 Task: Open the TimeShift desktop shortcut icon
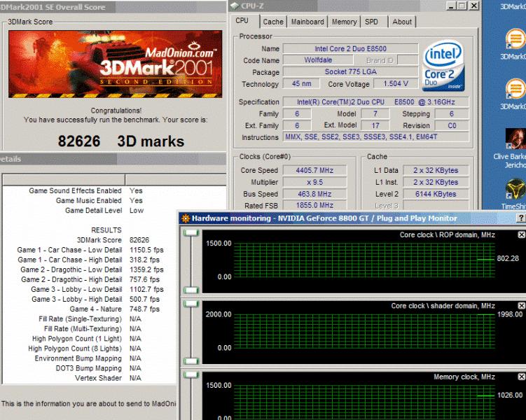515,189
